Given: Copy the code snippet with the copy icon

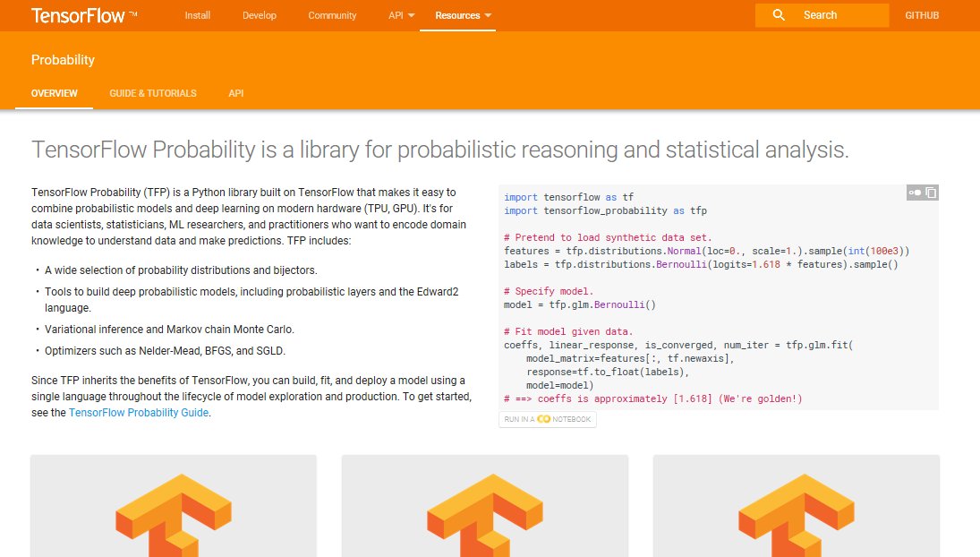Looking at the screenshot, I should [x=930, y=192].
